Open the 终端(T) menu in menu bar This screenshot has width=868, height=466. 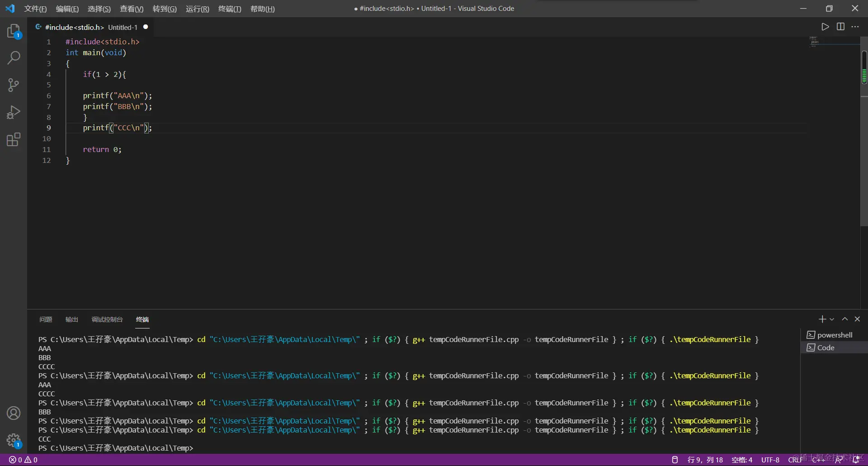coord(230,9)
